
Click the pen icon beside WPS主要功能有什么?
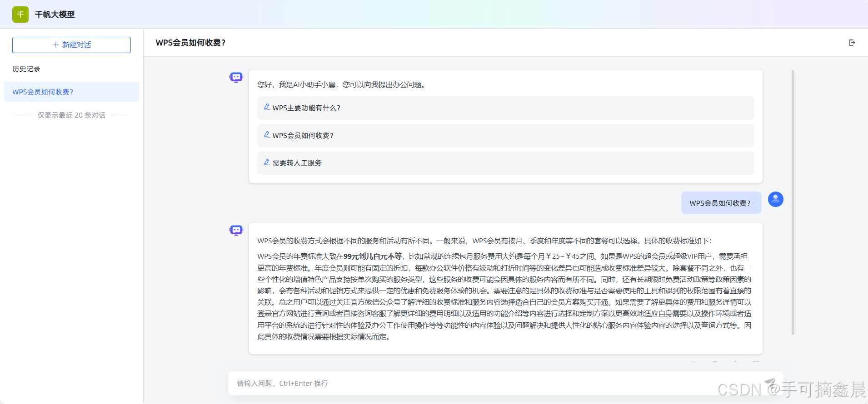267,107
